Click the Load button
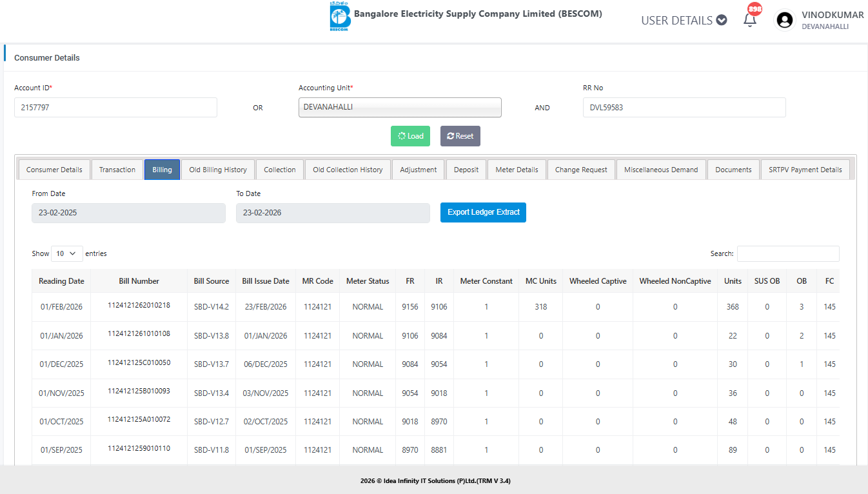868x494 pixels. pyautogui.click(x=410, y=136)
